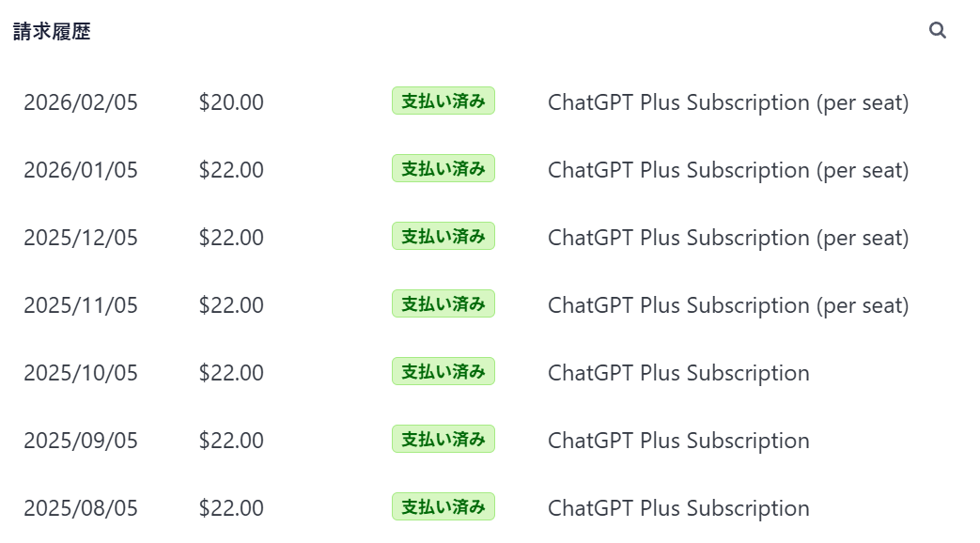980x543 pixels.
Task: Open the 2026/01/05 invoice date
Action: [81, 170]
